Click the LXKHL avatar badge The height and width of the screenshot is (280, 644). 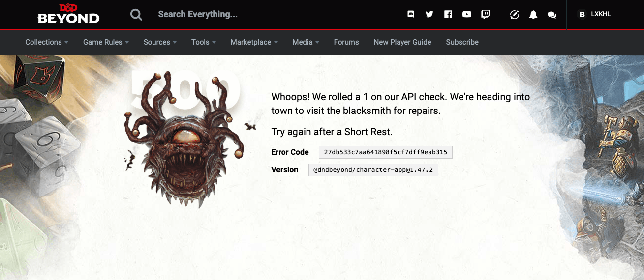point(582,15)
